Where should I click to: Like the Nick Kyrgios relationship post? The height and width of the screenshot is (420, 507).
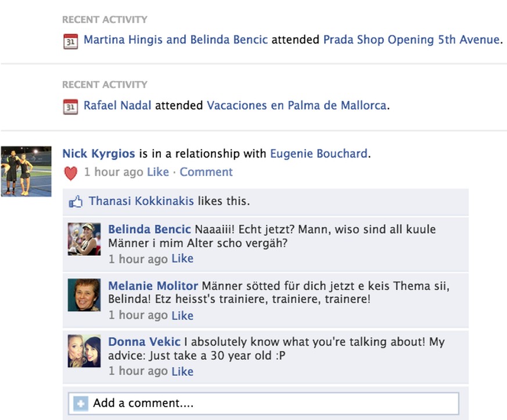pyautogui.click(x=158, y=172)
